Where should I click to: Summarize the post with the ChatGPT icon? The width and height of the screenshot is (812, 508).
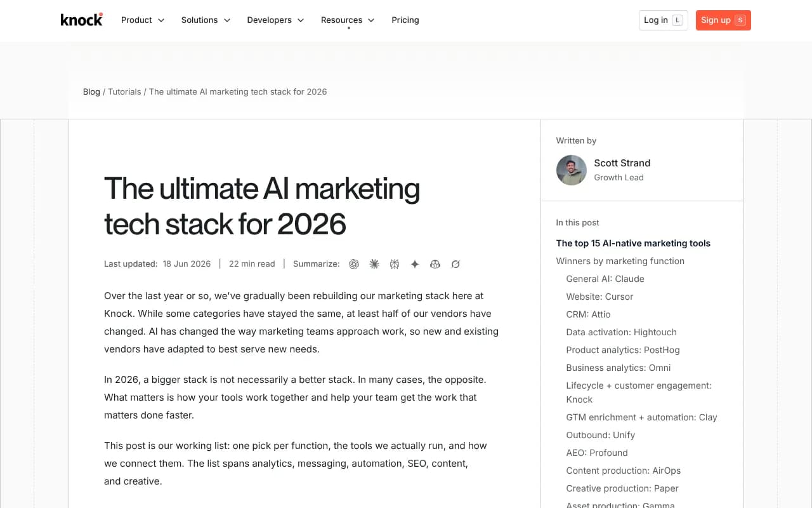tap(354, 264)
